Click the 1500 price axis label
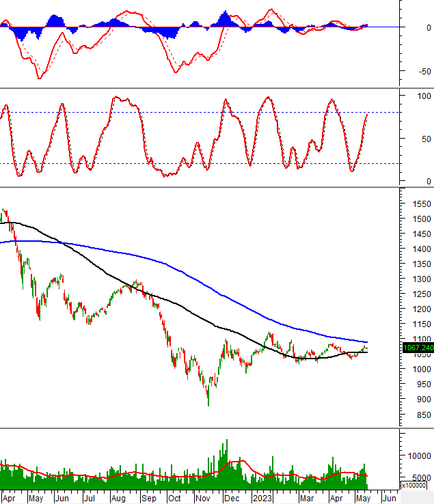The image size is (434, 504). 422,219
